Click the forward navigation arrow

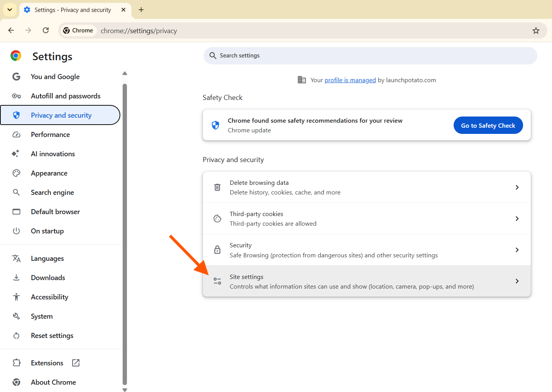tap(28, 30)
